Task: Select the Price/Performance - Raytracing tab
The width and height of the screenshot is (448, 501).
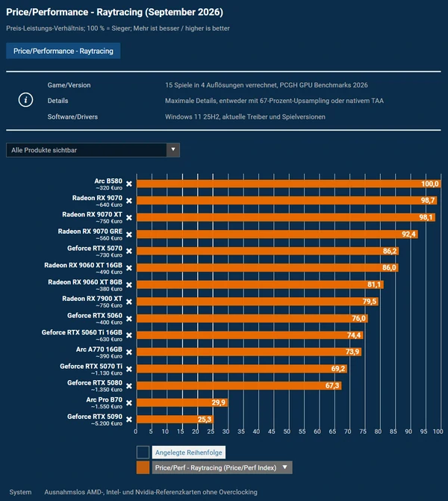Action: [x=63, y=51]
